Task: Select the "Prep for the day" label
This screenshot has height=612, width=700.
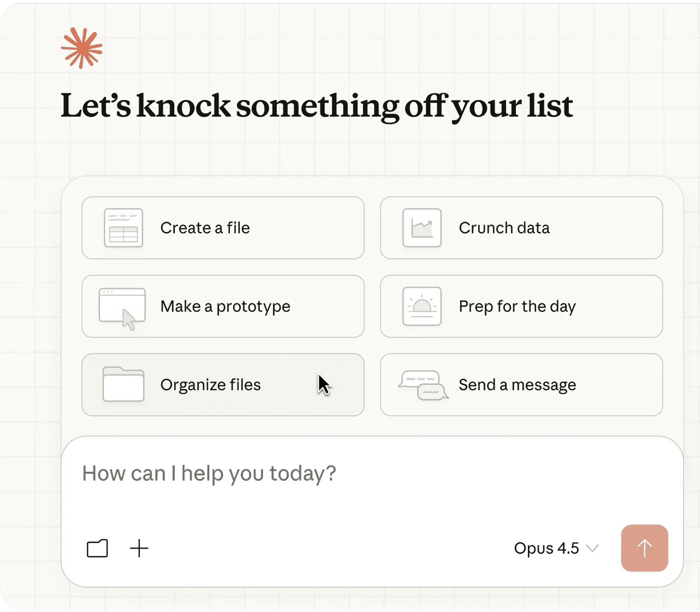Action: [x=517, y=306]
